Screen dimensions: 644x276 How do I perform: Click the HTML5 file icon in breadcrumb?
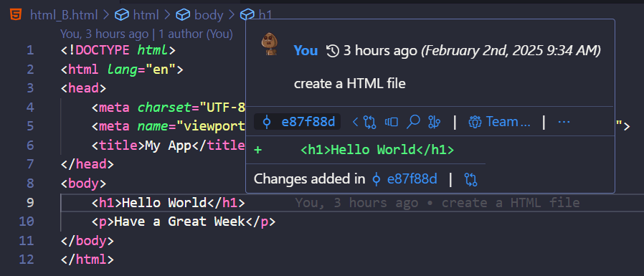pyautogui.click(x=16, y=15)
